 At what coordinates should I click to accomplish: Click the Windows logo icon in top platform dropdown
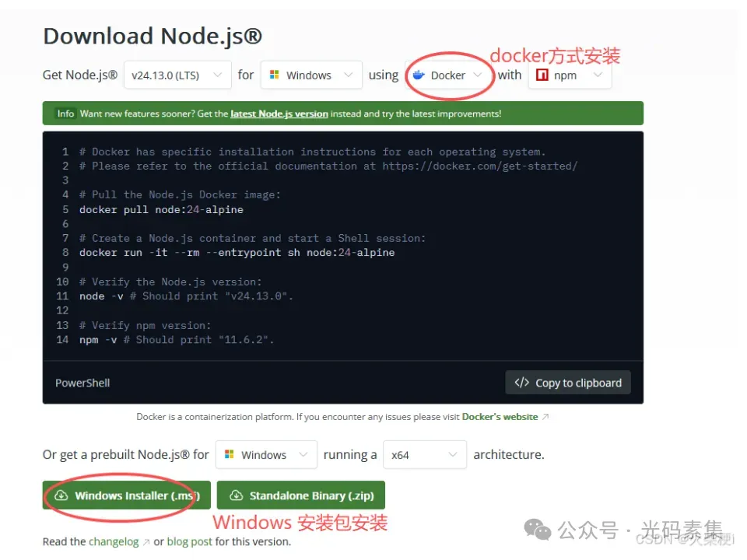click(275, 75)
